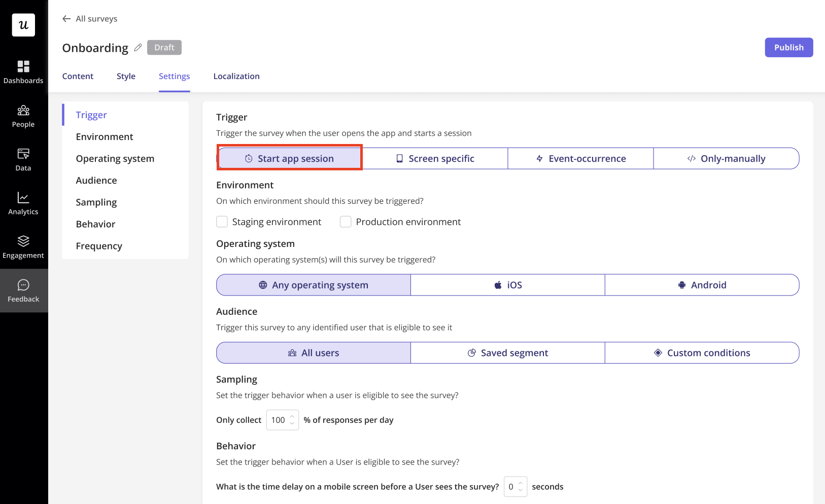Click All surveys link
This screenshot has height=504, width=825.
pyautogui.click(x=96, y=19)
